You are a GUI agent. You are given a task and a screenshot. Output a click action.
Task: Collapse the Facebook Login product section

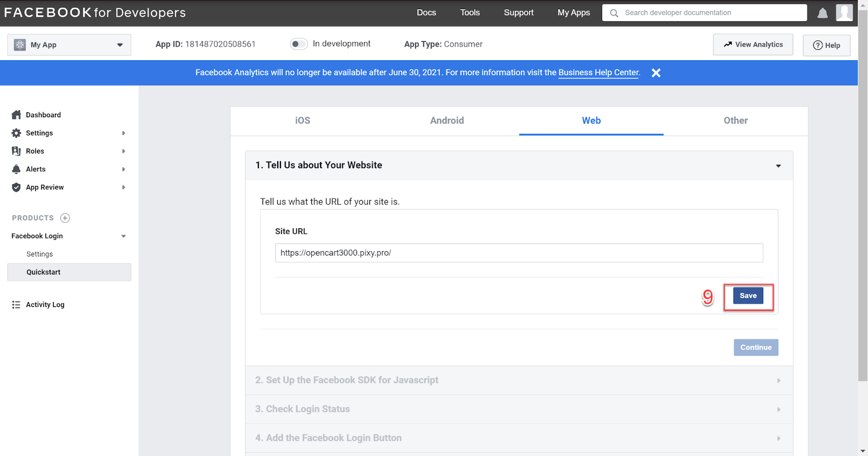pos(124,236)
